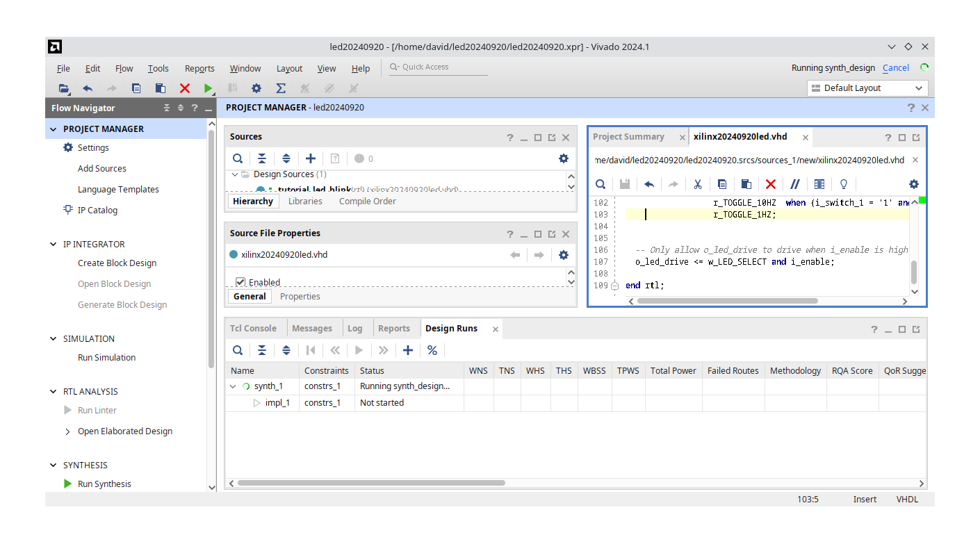Click the percent icon in Design Runs toolbar
The image size is (980, 560).
pos(432,350)
